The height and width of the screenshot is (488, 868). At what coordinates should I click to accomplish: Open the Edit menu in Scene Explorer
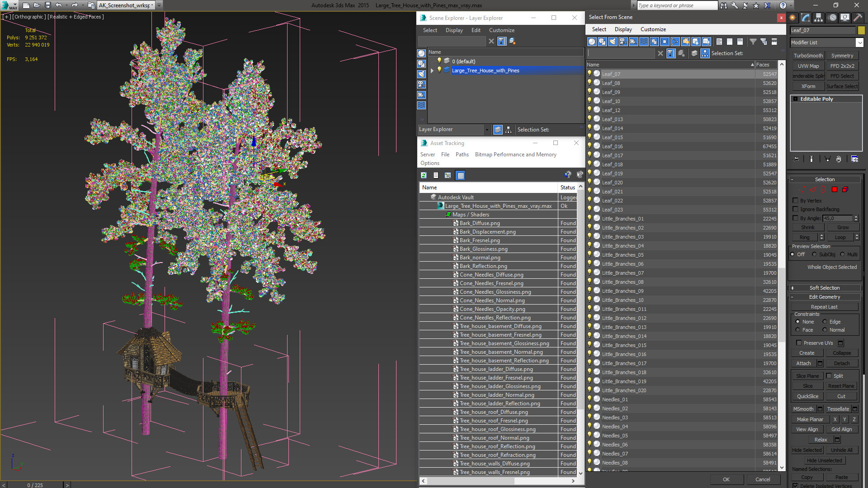coord(476,30)
